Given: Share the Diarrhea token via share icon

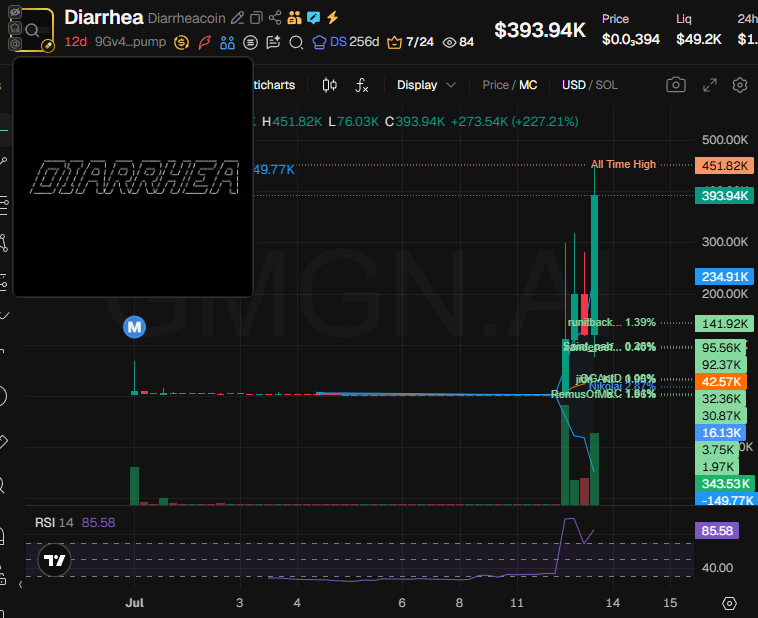Looking at the screenshot, I should (x=275, y=18).
